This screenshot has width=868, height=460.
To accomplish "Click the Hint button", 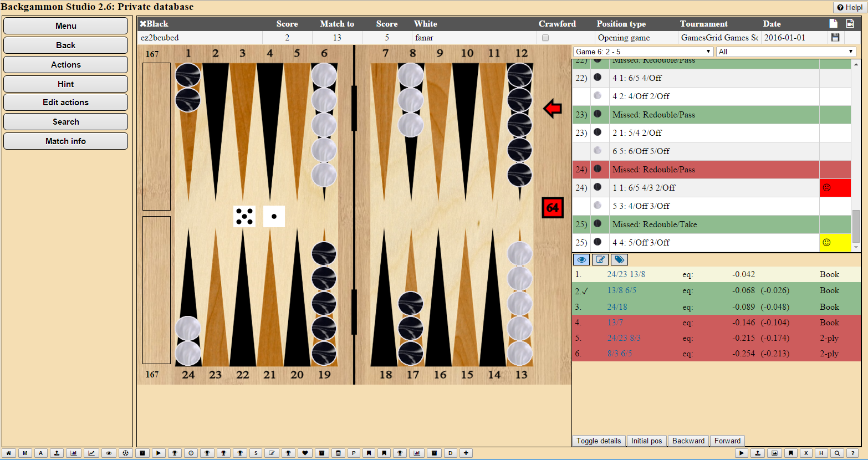I will pyautogui.click(x=66, y=84).
